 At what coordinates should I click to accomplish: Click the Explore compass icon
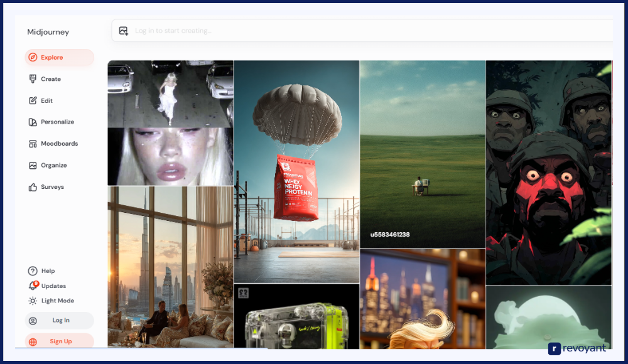click(x=33, y=58)
